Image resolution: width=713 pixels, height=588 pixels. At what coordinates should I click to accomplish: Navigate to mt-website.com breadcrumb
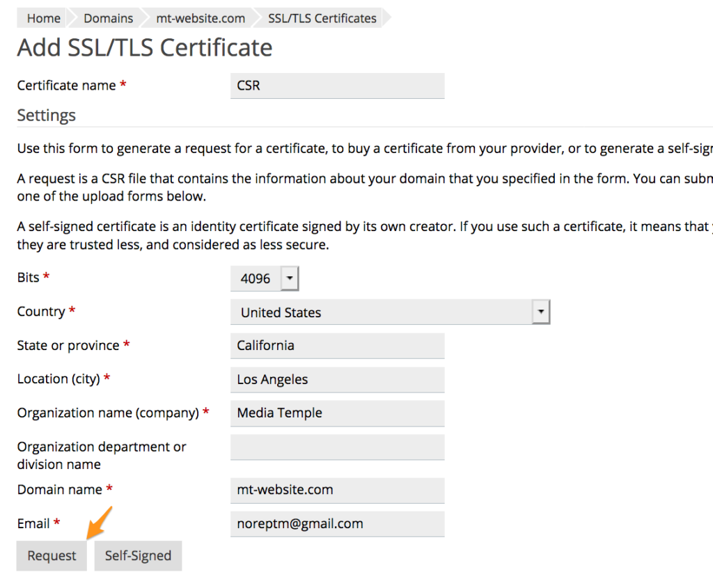click(201, 18)
